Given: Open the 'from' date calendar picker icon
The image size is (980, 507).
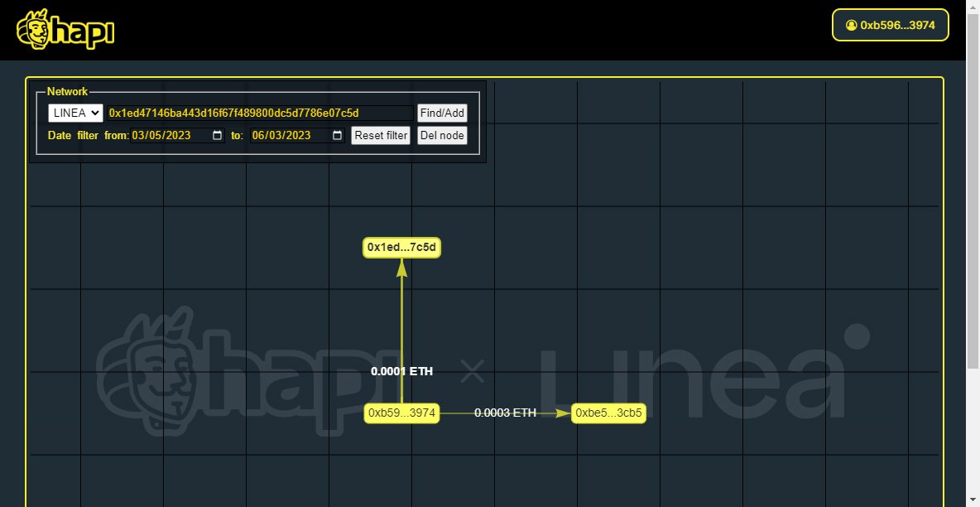Looking at the screenshot, I should point(218,135).
